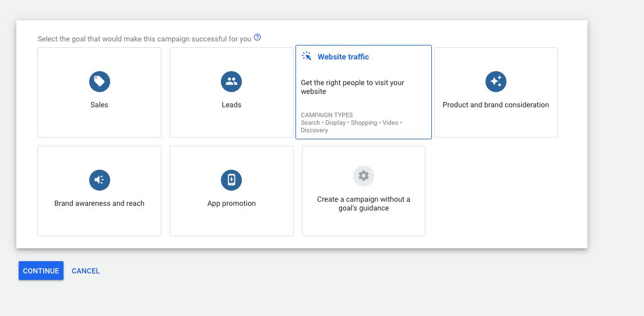Click the Website traffic heading text
The height and width of the screenshot is (316, 644).
(x=343, y=57)
